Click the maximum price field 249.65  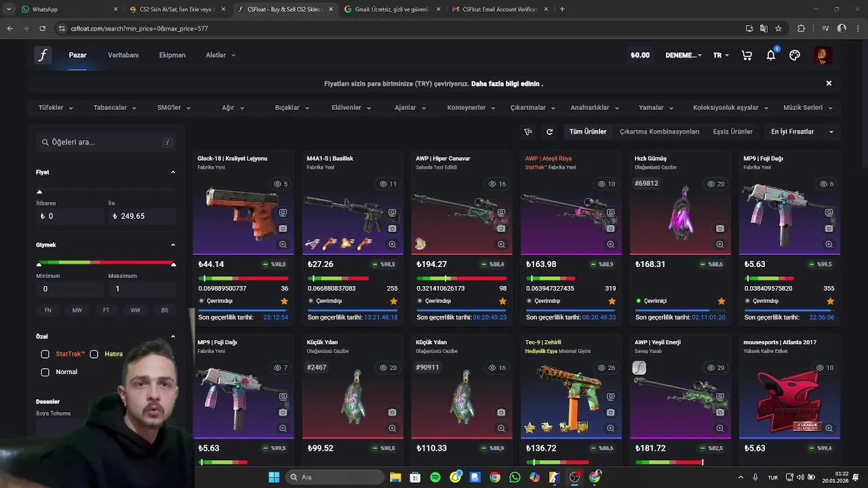[x=141, y=216]
